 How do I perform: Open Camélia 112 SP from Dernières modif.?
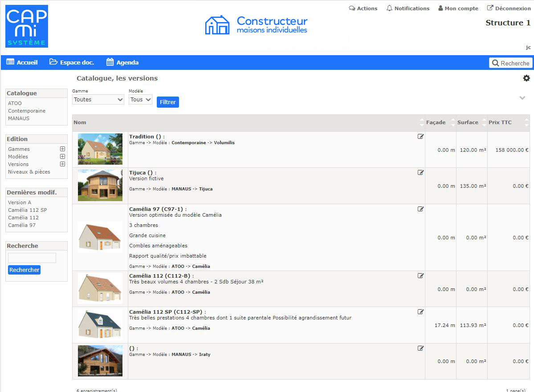point(28,210)
